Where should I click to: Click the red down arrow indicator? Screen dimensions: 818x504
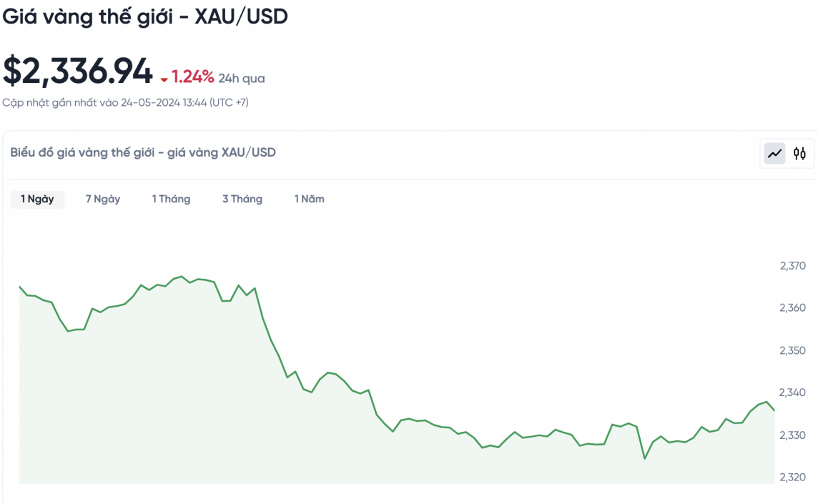tap(164, 79)
